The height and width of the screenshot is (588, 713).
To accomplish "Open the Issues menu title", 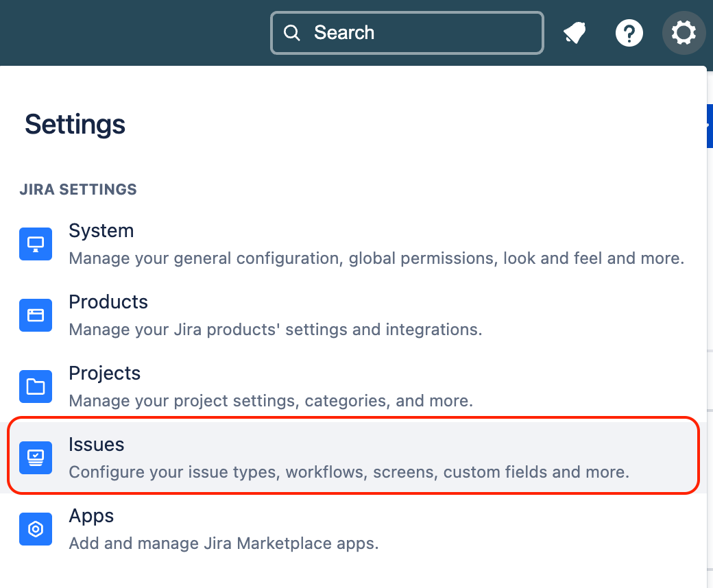I will [x=96, y=445].
